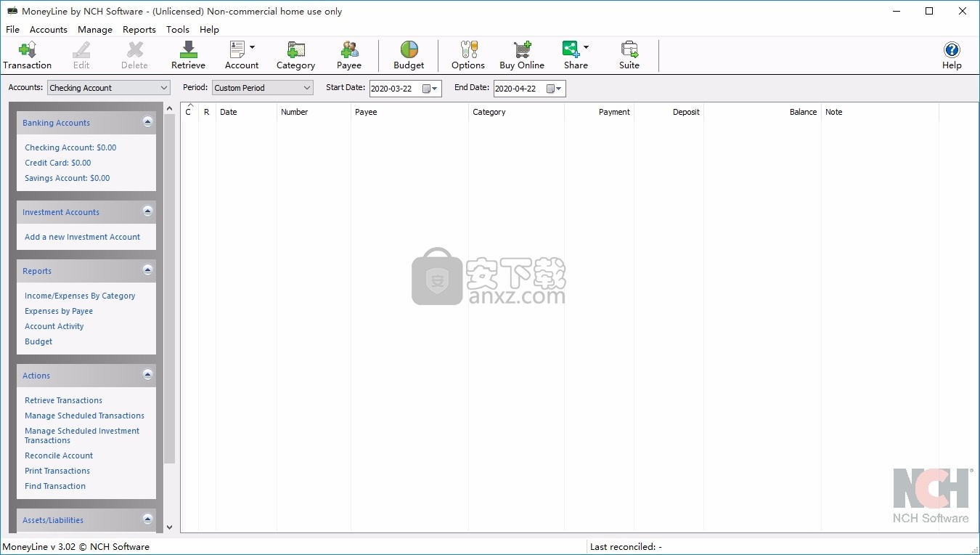Open Account Activity report link

click(54, 326)
